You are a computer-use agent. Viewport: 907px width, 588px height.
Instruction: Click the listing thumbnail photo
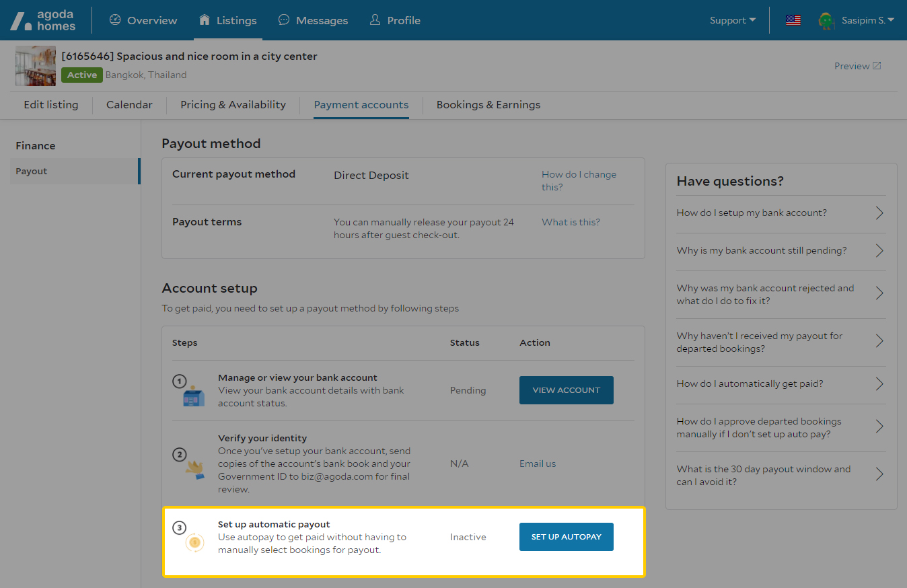coord(36,66)
